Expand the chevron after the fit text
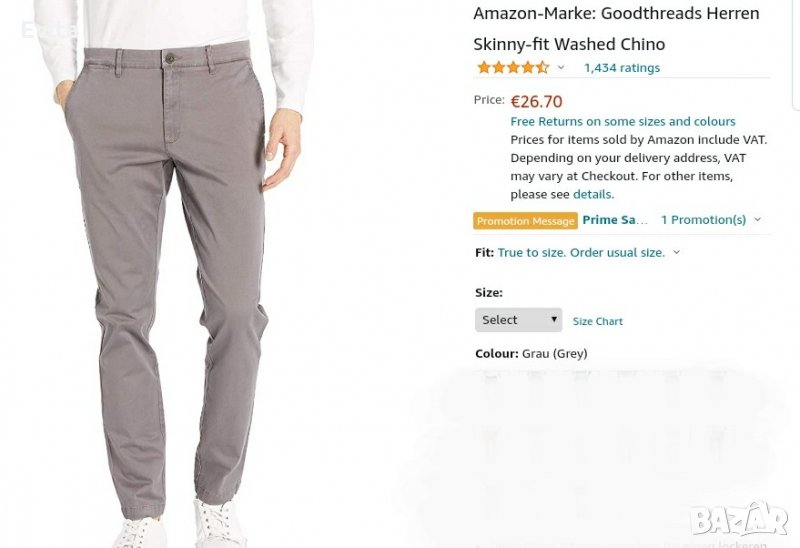This screenshot has height=548, width=800. 677,252
